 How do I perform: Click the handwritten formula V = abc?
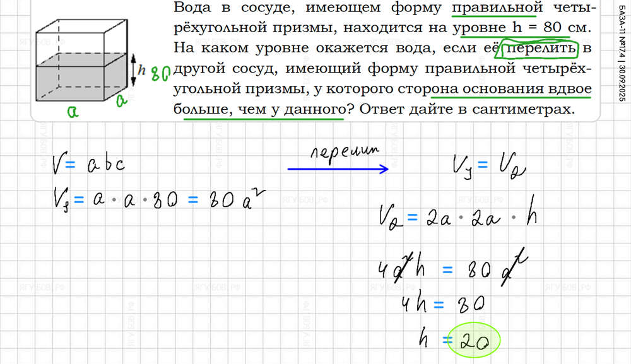coord(88,165)
